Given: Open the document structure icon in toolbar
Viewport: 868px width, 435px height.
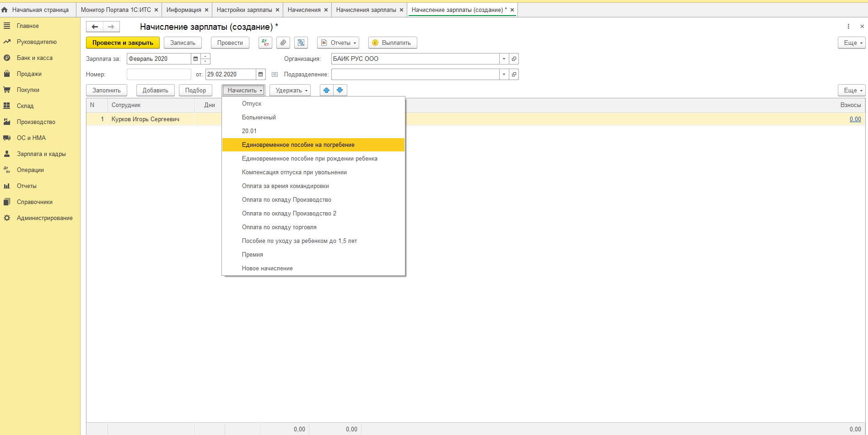Looking at the screenshot, I should click(x=301, y=43).
